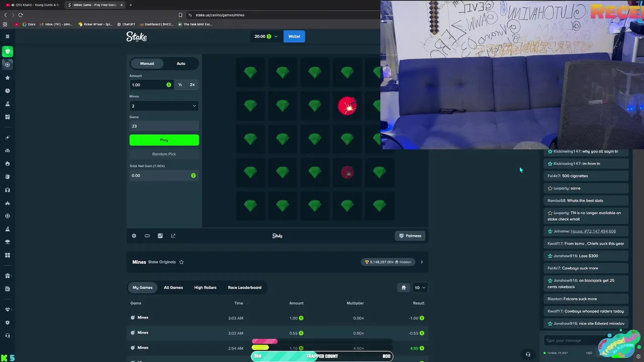Open rows-per-page dropdown showing 10
Screen dimensions: 644x362
(420, 288)
